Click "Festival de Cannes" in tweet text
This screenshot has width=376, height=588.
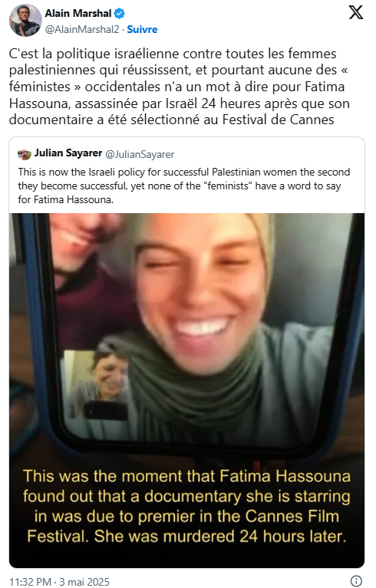pos(278,120)
